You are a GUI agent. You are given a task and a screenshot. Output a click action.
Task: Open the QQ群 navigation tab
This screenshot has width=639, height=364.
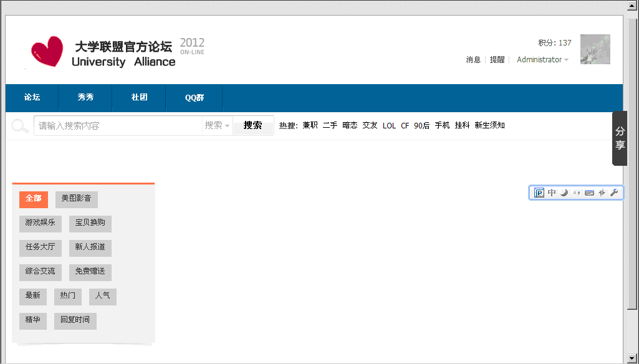pyautogui.click(x=195, y=98)
